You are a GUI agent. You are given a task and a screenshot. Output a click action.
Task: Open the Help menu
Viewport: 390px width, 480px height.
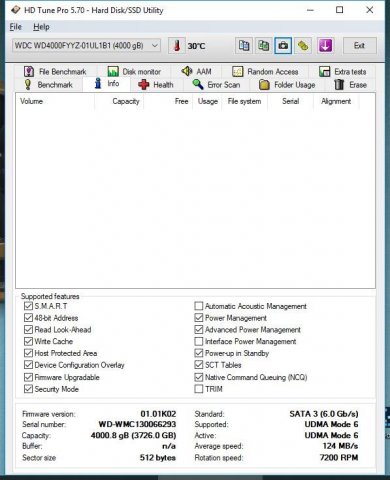tap(41, 27)
